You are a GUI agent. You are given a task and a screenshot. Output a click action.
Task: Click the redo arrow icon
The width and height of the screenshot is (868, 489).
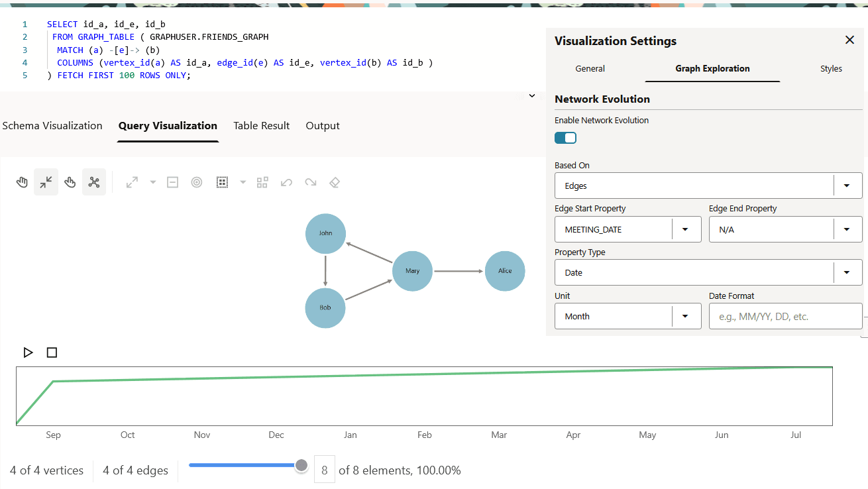point(310,182)
